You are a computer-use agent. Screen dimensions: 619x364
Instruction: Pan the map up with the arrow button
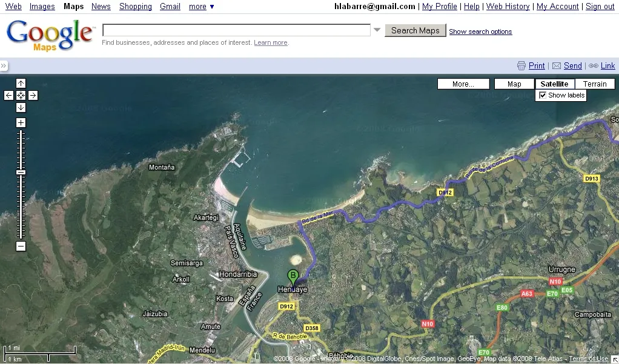pos(21,84)
